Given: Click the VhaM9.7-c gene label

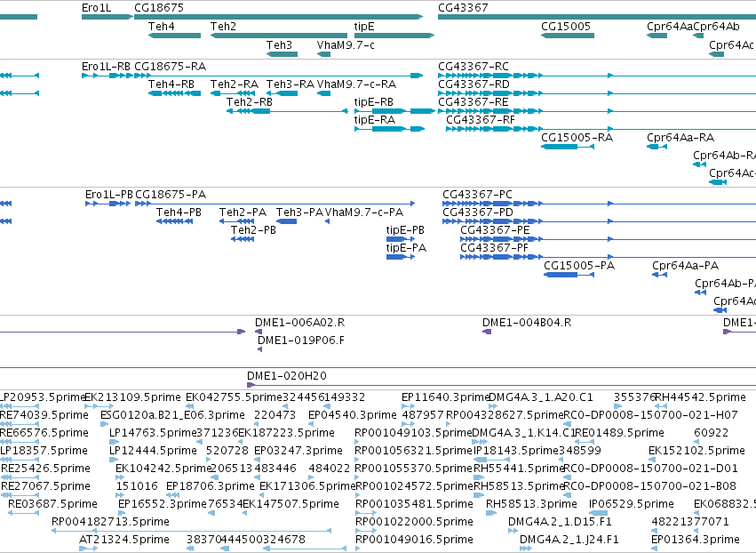Looking at the screenshot, I should tap(346, 45).
